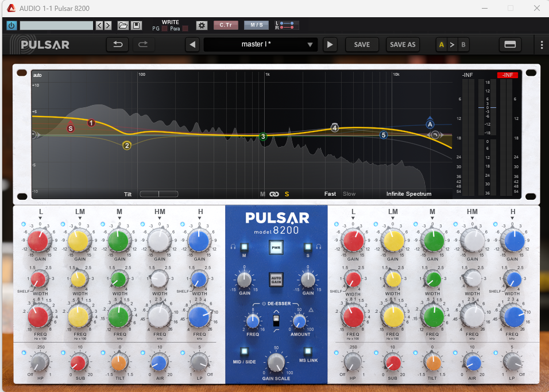Select the A air node on the curve

(x=430, y=124)
